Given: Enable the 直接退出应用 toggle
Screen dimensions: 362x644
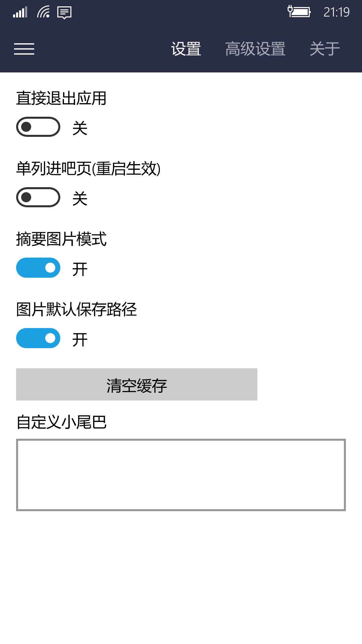Looking at the screenshot, I should tap(38, 127).
